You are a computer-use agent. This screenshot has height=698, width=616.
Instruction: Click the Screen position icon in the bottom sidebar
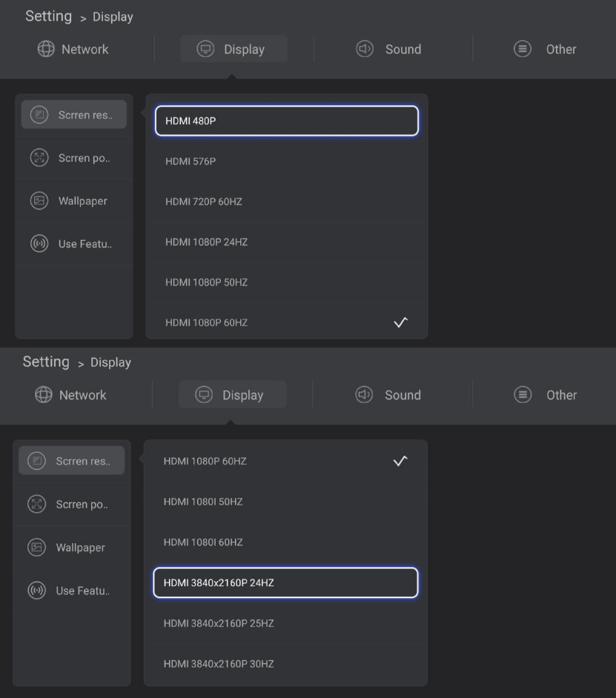click(36, 505)
